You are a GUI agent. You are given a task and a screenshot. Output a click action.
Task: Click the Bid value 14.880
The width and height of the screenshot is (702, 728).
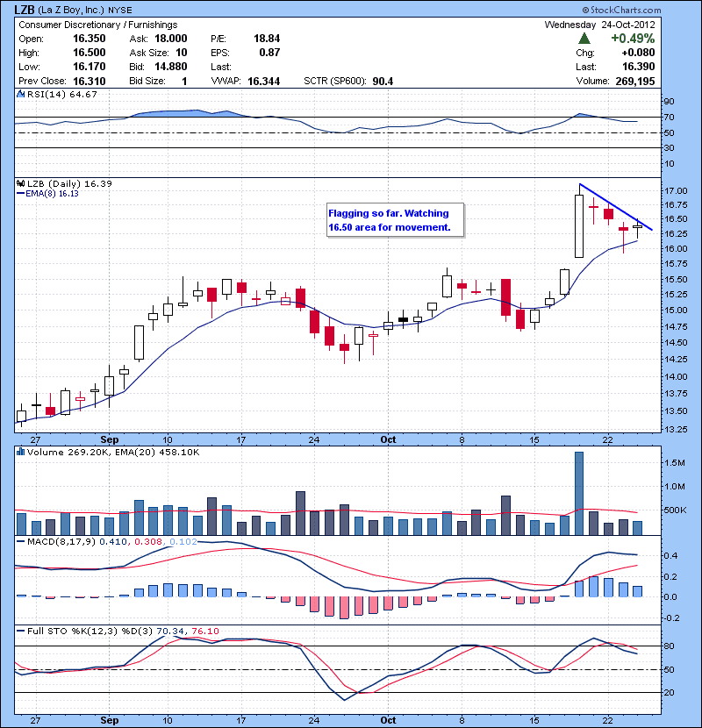(x=171, y=67)
